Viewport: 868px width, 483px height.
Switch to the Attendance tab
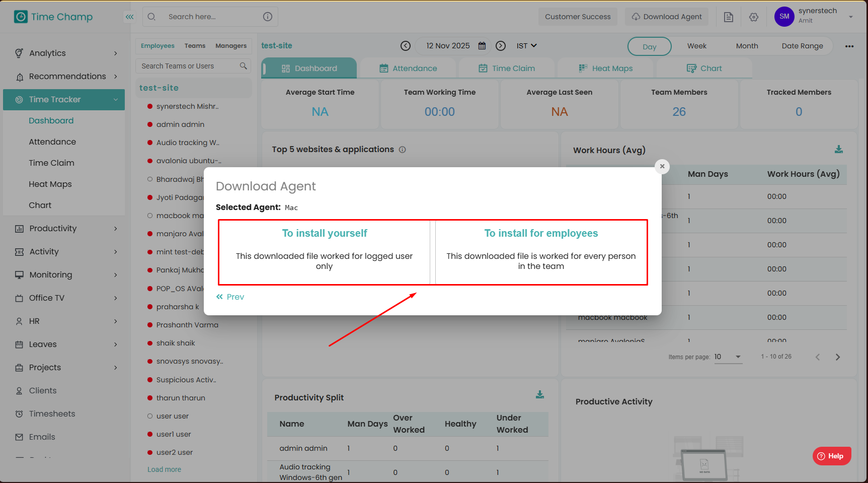(408, 68)
